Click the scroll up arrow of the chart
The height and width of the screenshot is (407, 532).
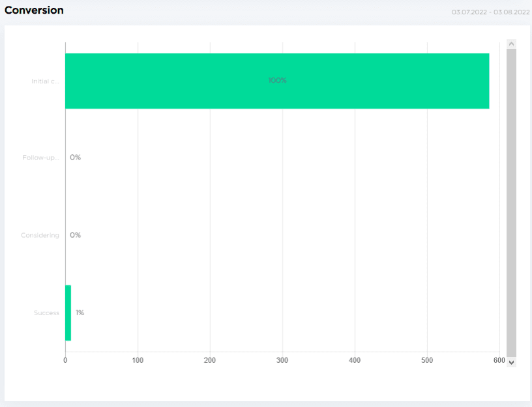511,44
